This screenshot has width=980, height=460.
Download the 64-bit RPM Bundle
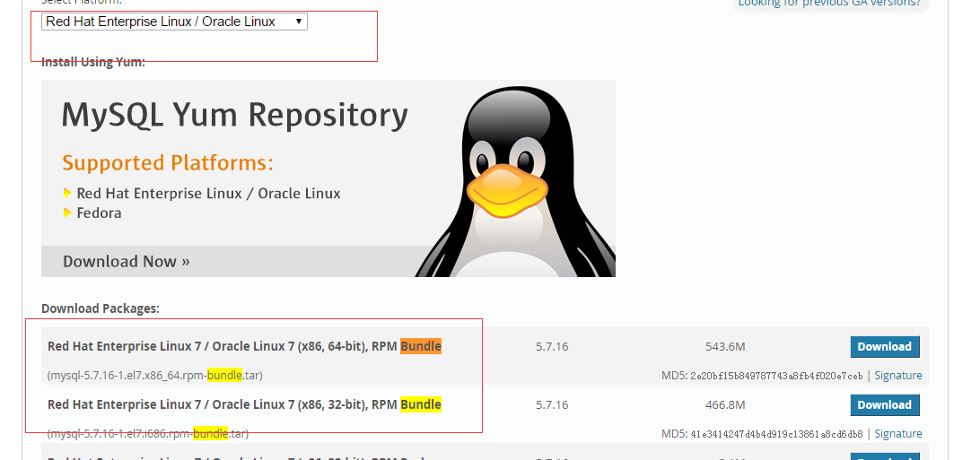click(884, 346)
